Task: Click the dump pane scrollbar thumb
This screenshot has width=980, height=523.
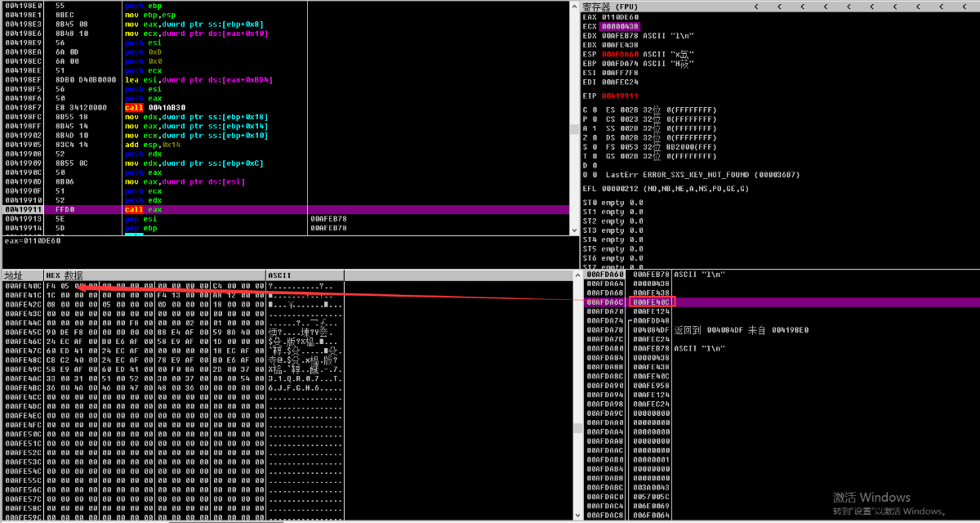Action: [x=577, y=428]
